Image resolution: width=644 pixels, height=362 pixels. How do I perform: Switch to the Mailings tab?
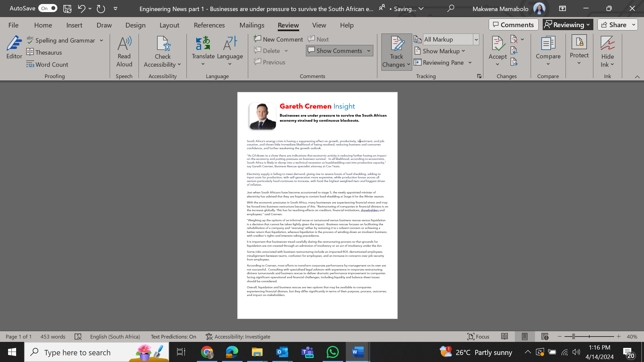(x=252, y=25)
